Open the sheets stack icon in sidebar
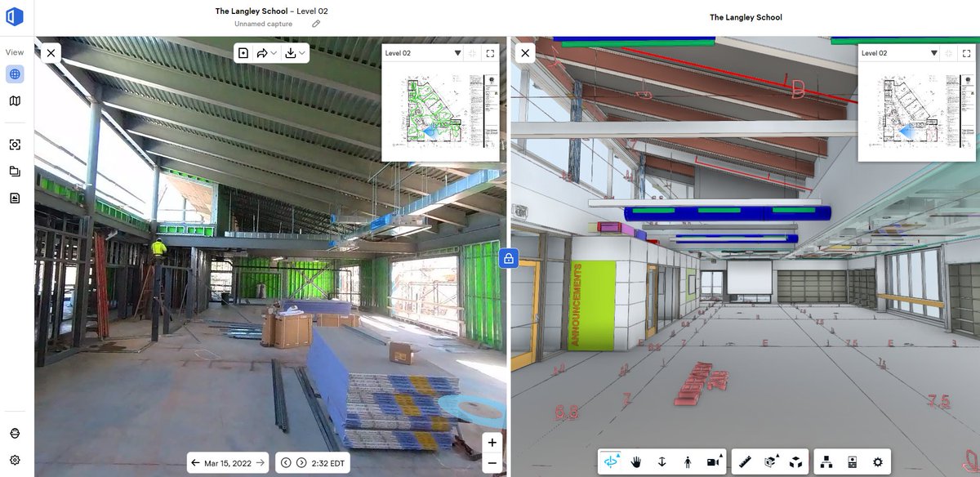Screen dimensions: 980x477 [x=15, y=172]
